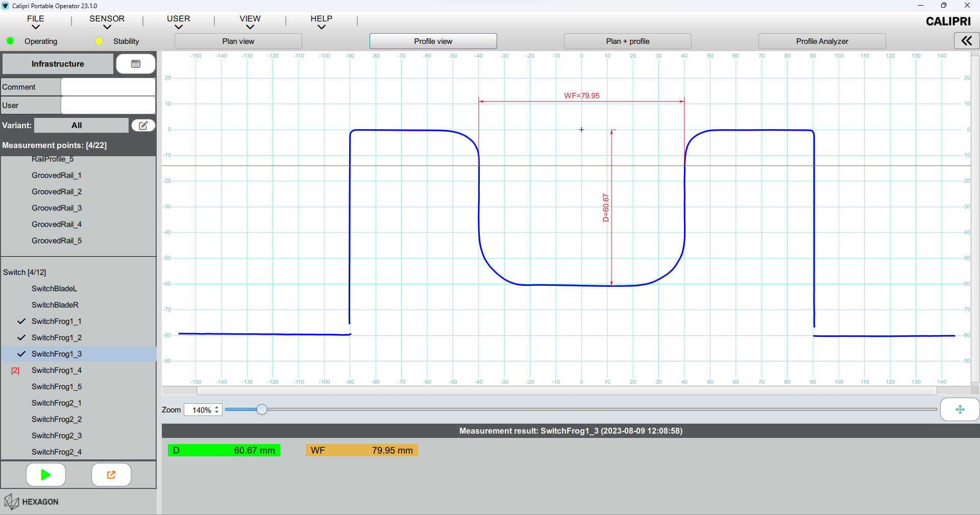Select GroovedRail_4 measurement point
This screenshot has width=980, height=515.
[57, 224]
